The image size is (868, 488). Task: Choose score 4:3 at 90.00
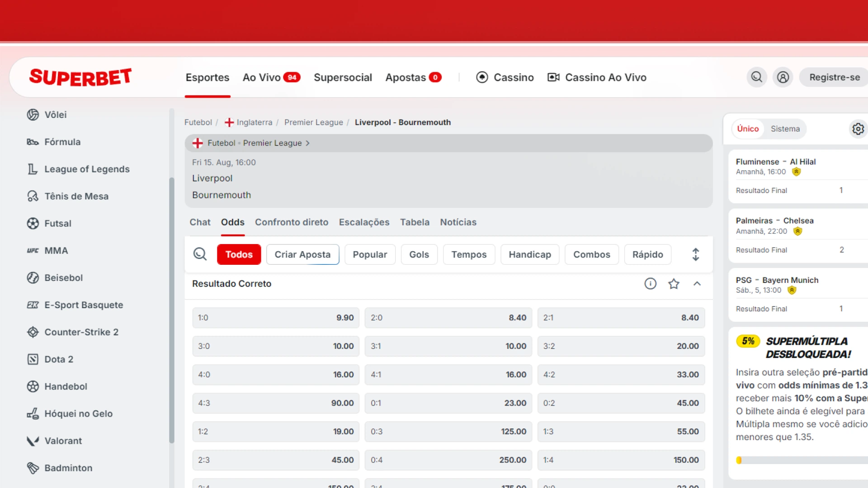[276, 403]
